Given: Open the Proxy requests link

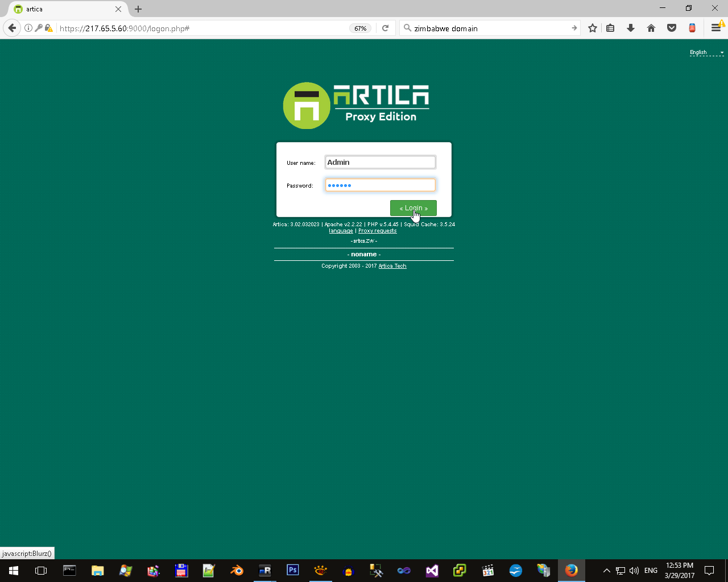Looking at the screenshot, I should (x=378, y=231).
